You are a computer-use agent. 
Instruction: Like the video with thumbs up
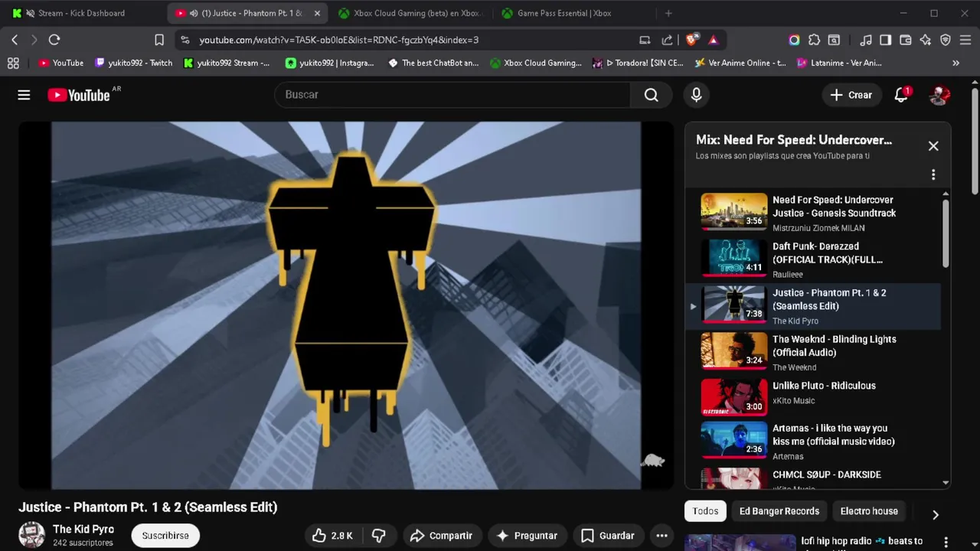332,536
